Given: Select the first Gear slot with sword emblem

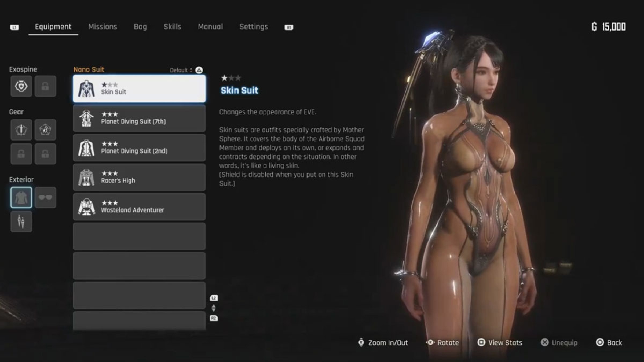Looking at the screenshot, I should point(21,130).
